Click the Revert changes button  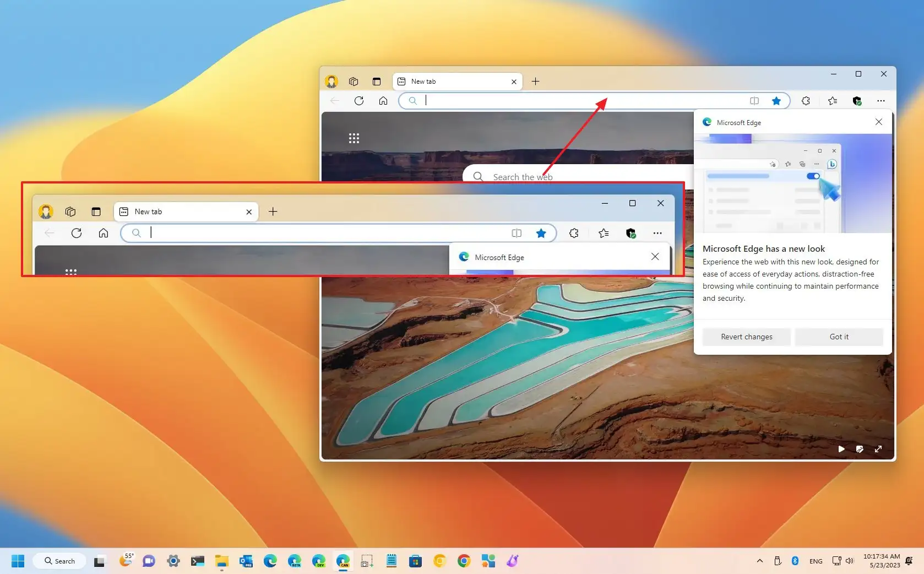746,337
